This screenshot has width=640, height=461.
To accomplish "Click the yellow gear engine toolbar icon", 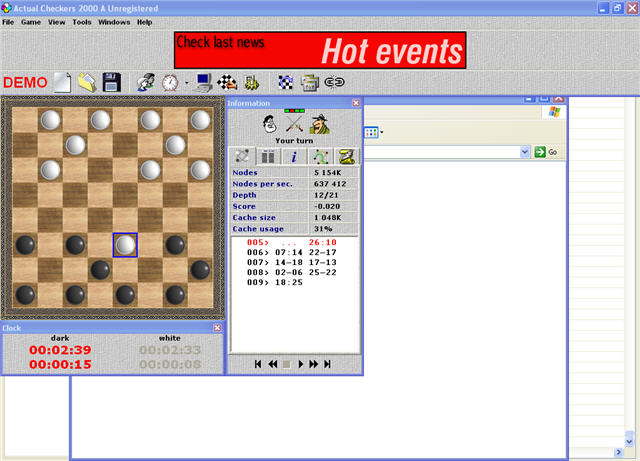I will pyautogui.click(x=252, y=83).
